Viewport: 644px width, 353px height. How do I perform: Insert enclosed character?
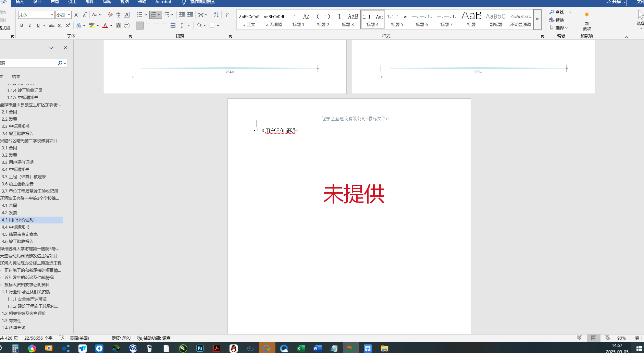127,25
